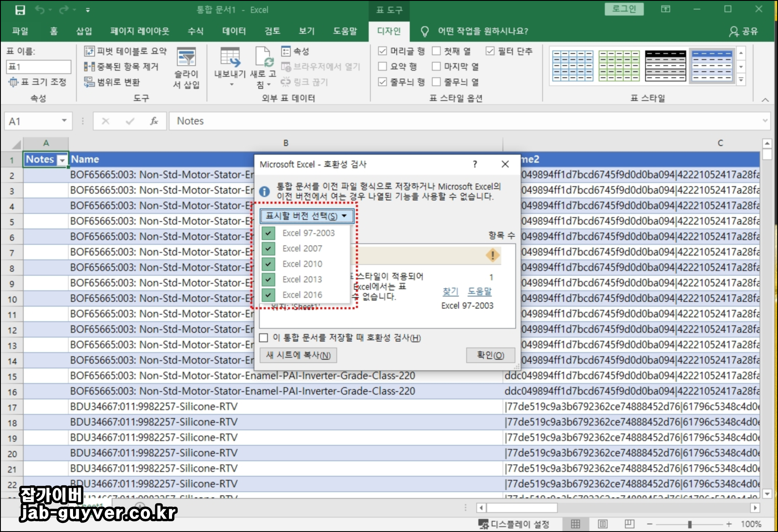Toggle the 줄무늬 행 checkbox
Image resolution: width=778 pixels, height=532 pixels.
point(383,82)
